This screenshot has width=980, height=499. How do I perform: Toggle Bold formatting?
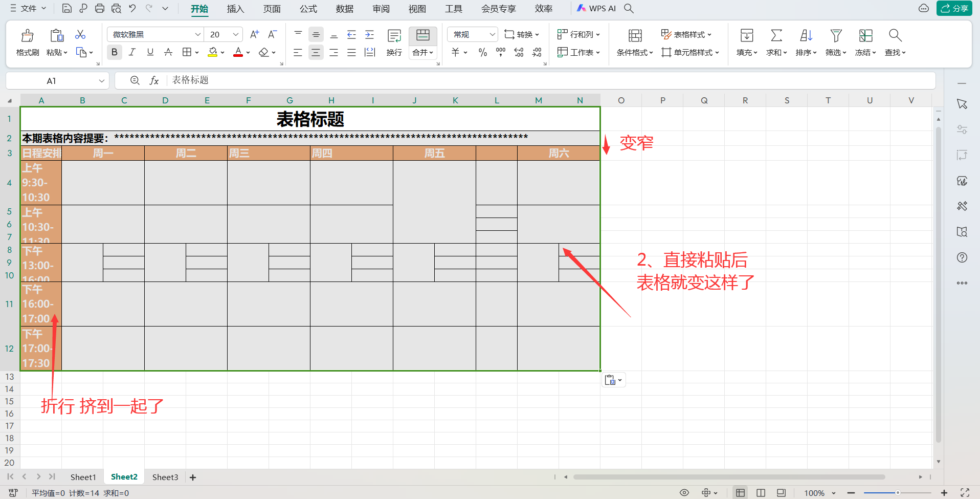click(x=115, y=52)
